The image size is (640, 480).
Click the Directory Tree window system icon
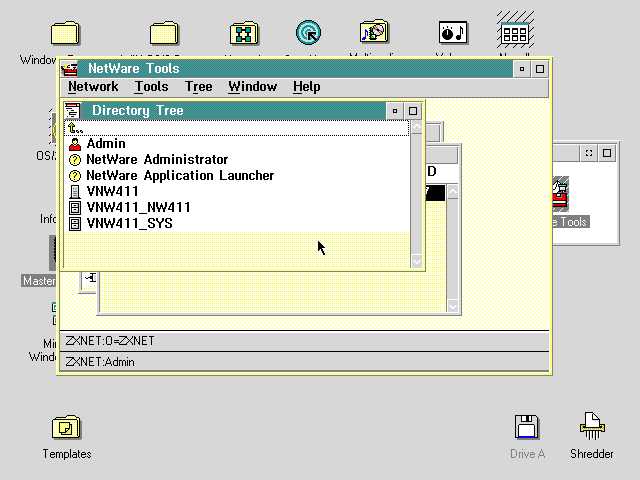click(73, 111)
